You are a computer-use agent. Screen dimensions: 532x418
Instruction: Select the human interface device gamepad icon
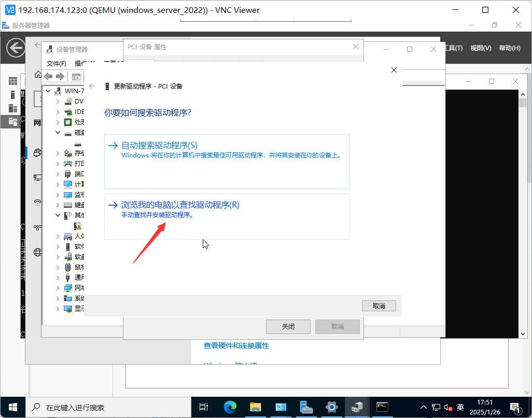pyautogui.click(x=68, y=236)
